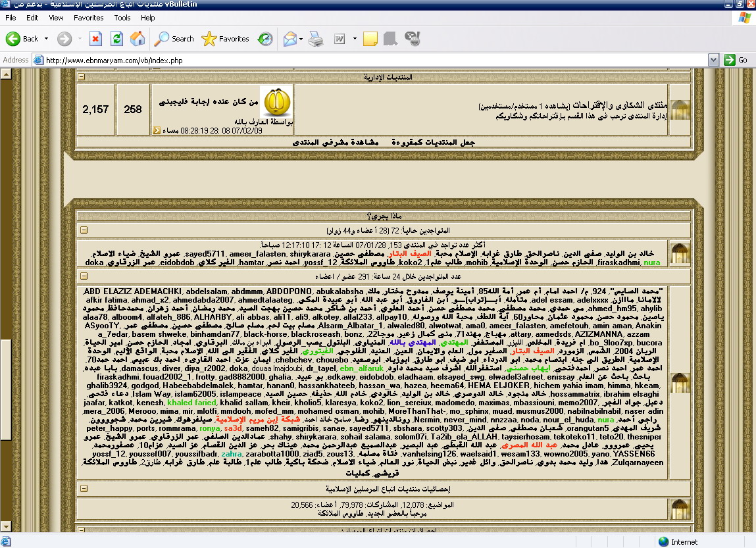The image size is (756, 548).
Task: Open the History toolbar icon
Action: pos(265,39)
